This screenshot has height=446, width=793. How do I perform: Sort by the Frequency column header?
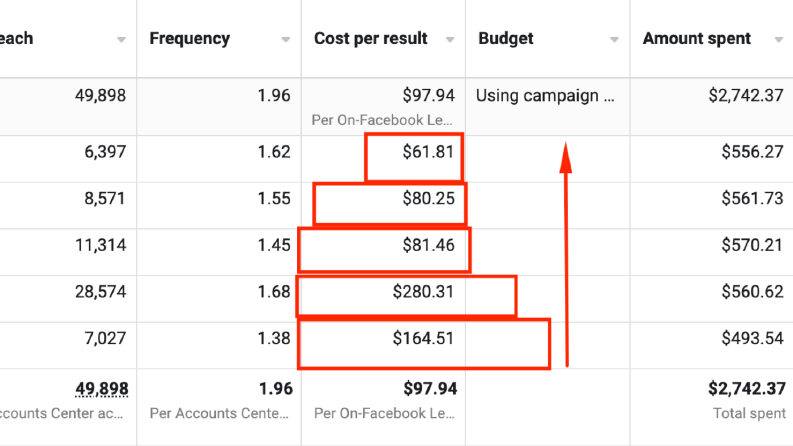point(190,38)
